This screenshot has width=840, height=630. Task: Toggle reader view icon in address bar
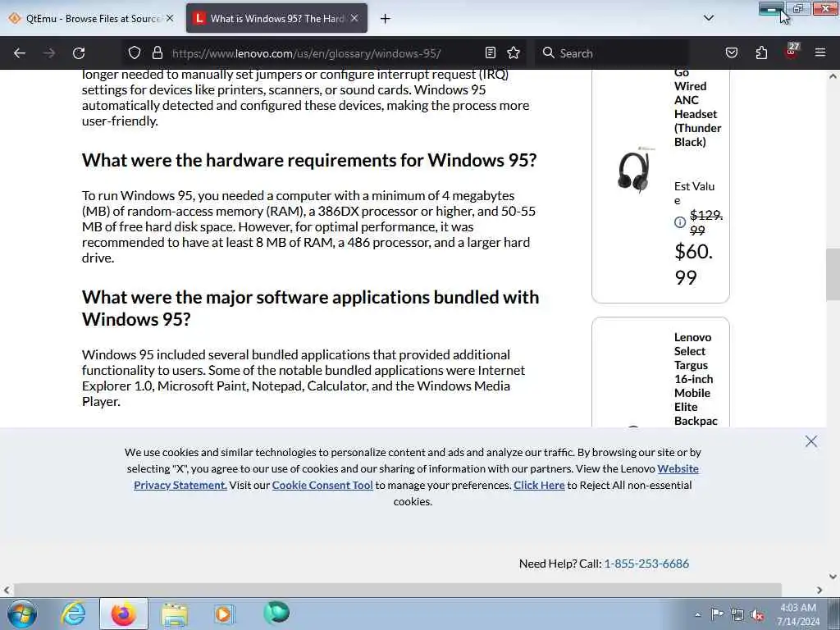point(491,52)
